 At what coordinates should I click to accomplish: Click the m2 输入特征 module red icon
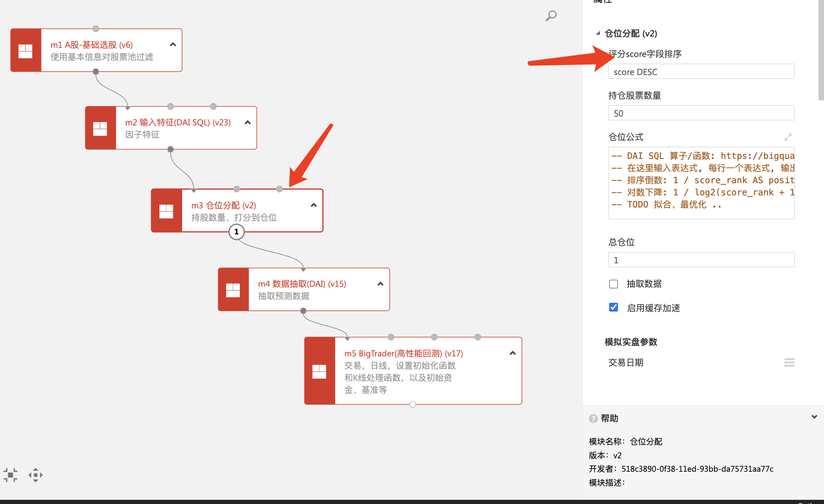point(100,128)
